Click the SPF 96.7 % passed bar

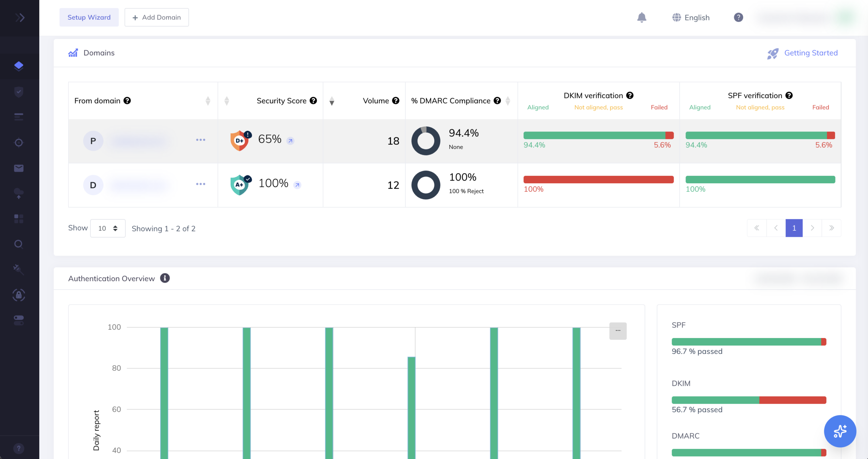point(749,342)
